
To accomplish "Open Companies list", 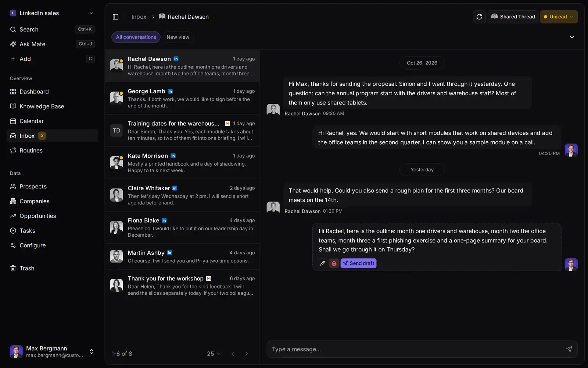I will click(52, 201).
